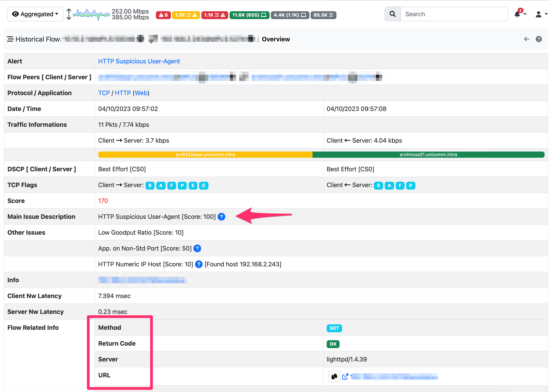550x392 pixels.
Task: Switch to the Overview tab
Action: (276, 39)
